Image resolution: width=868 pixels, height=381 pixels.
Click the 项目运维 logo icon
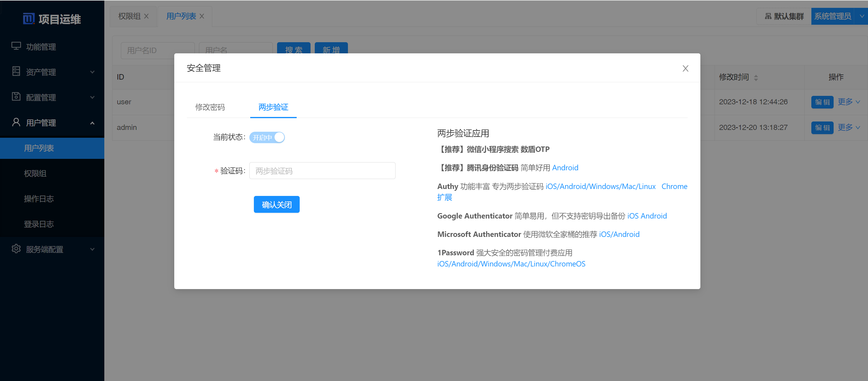coord(29,18)
